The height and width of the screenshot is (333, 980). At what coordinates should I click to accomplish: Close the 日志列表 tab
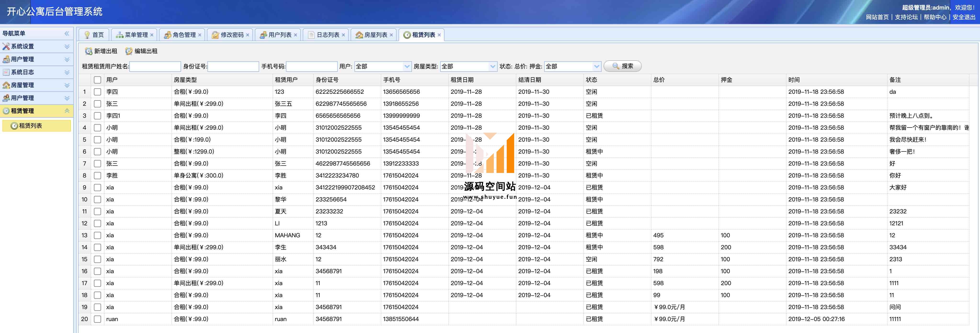click(343, 35)
